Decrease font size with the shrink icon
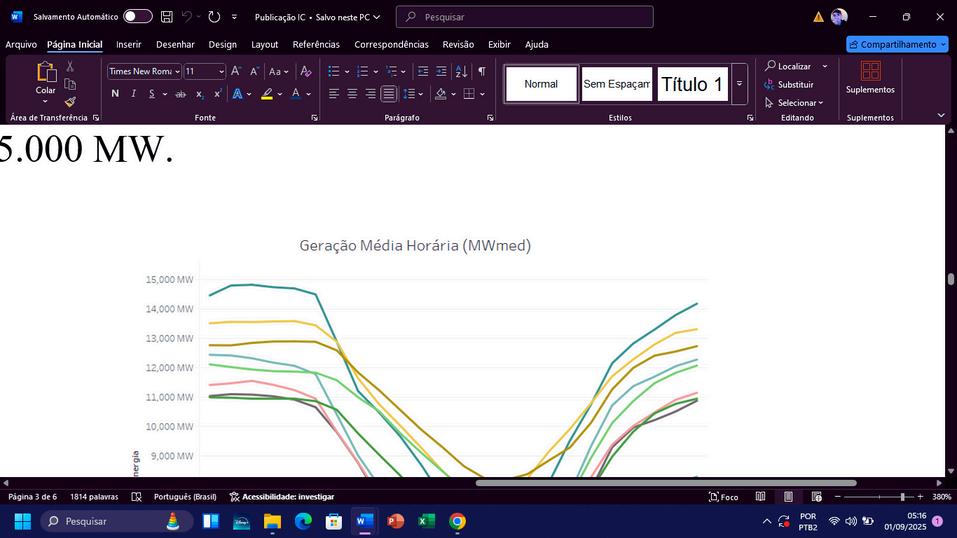 (x=254, y=71)
